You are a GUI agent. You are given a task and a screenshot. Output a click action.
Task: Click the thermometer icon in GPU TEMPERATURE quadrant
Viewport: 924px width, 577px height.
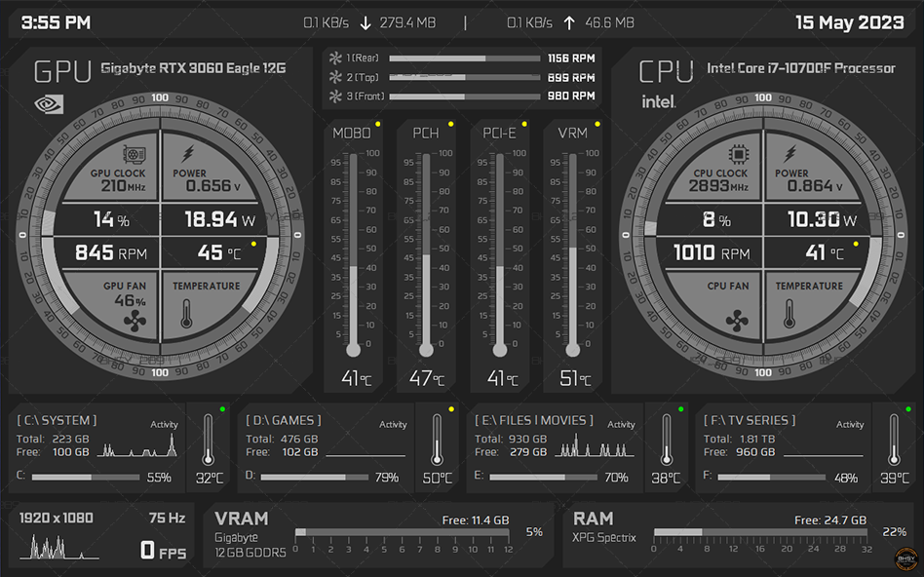pyautogui.click(x=186, y=314)
